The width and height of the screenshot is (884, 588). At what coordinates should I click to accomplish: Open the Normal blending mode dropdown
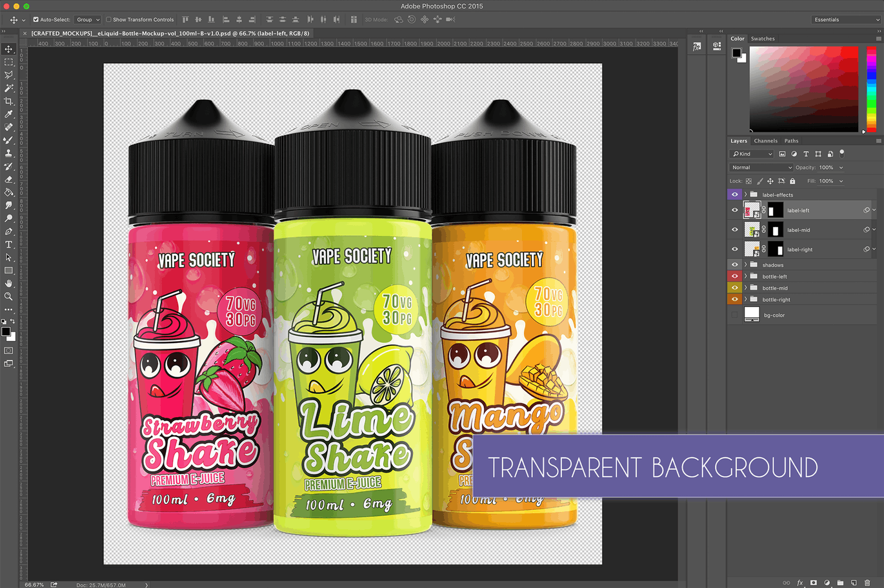[761, 167]
